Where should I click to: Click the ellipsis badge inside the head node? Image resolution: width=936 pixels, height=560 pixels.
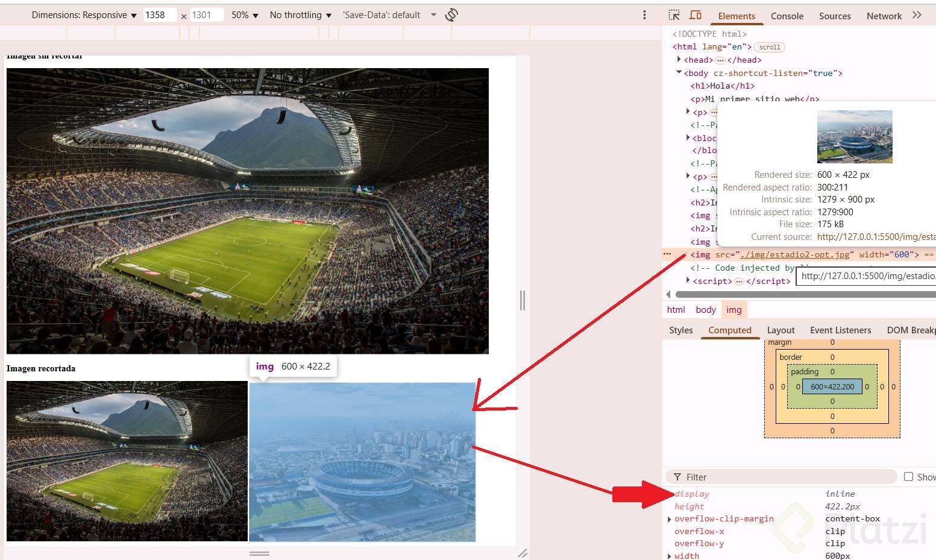[x=720, y=60]
